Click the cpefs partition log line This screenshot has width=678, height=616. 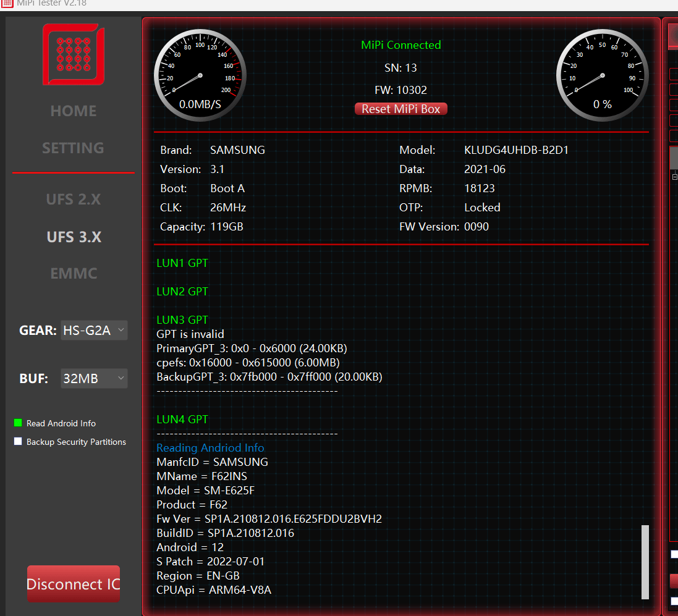[248, 363]
